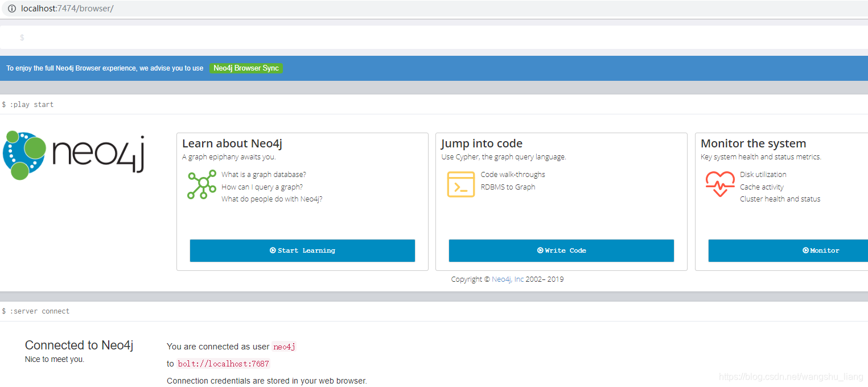Click the yellow code terminal icon
This screenshot has width=868, height=387.
(x=461, y=184)
